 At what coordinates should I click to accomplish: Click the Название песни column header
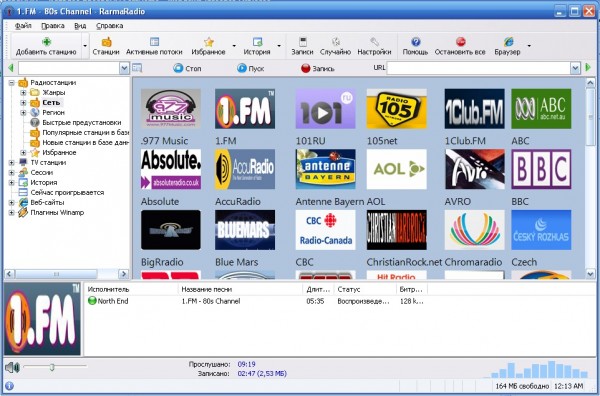pyautogui.click(x=240, y=289)
